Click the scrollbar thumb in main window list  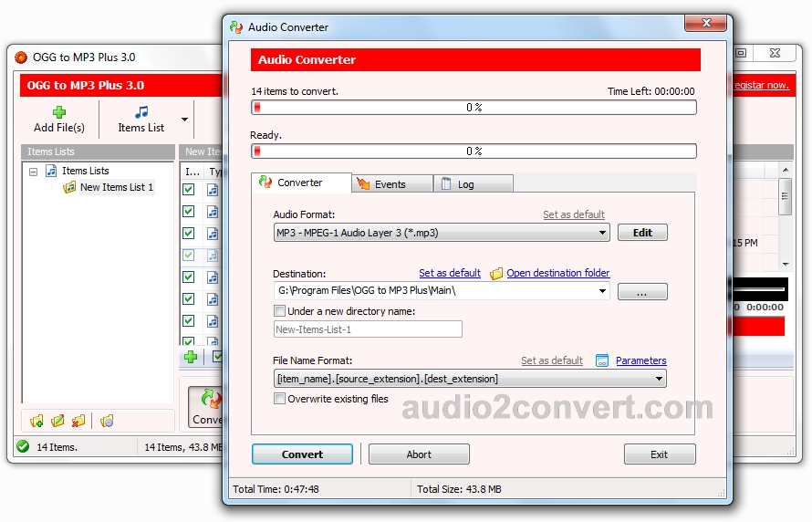click(x=785, y=196)
